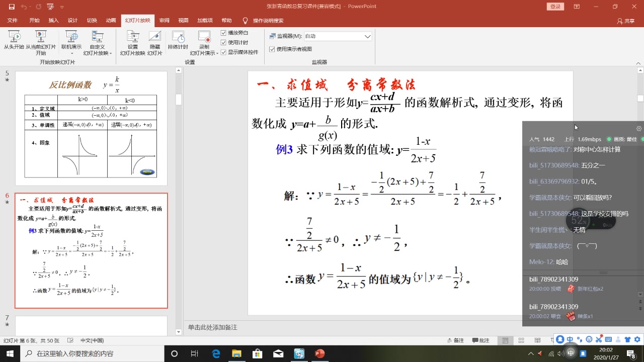The width and height of the screenshot is (644, 362).
Task: Open Set Up Slide Show (设置幻灯片放映)
Action: [x=132, y=40]
